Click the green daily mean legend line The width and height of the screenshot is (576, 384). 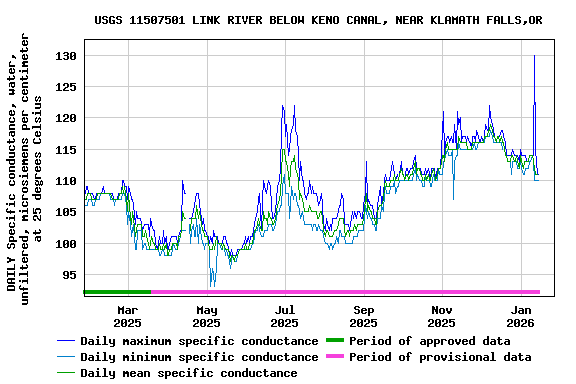click(x=66, y=373)
